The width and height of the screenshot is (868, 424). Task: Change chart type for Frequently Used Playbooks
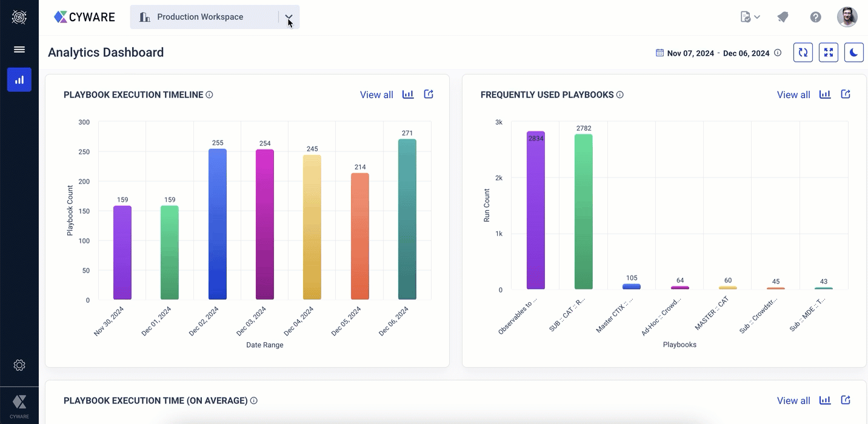825,94
